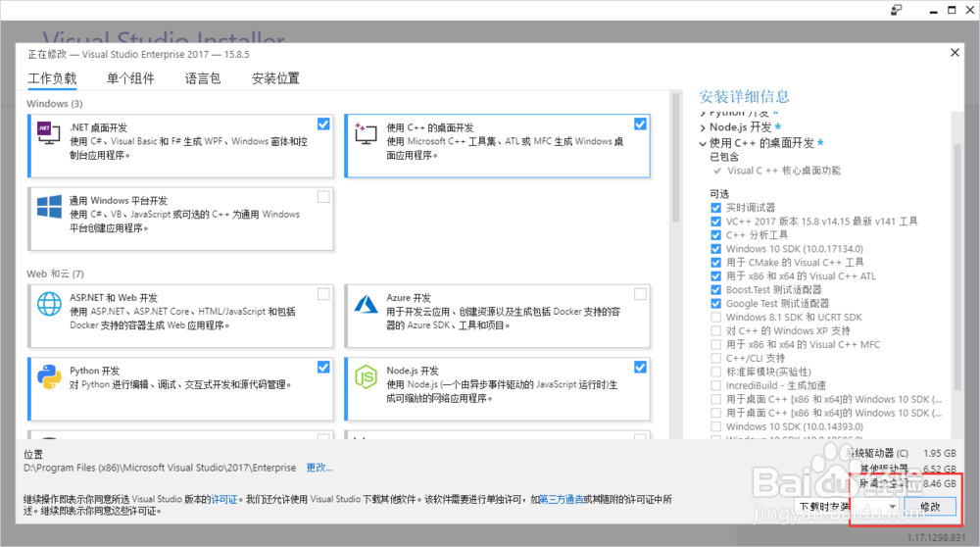This screenshot has height=547, width=980.
Task: Open the 许可证 license link
Action: (224, 500)
